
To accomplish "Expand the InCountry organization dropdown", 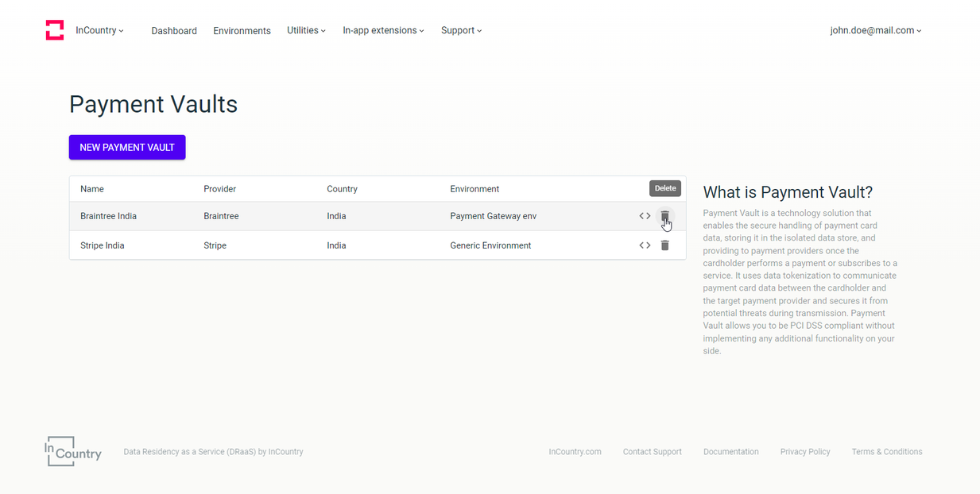I will coord(99,30).
